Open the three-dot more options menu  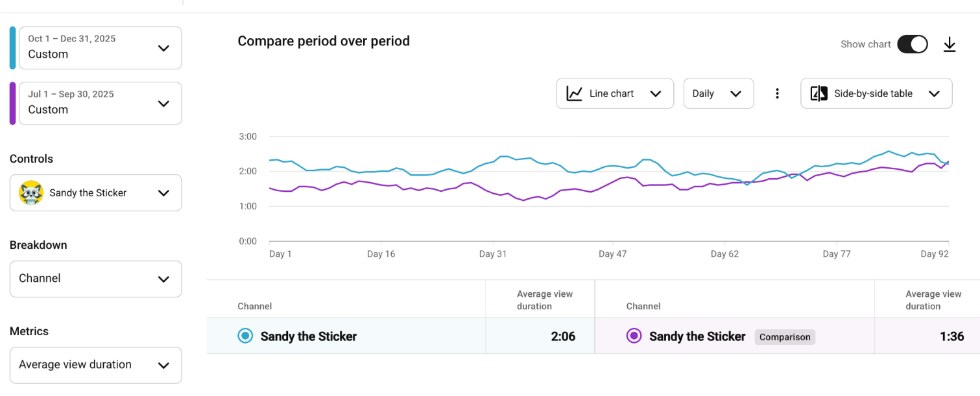(x=777, y=93)
